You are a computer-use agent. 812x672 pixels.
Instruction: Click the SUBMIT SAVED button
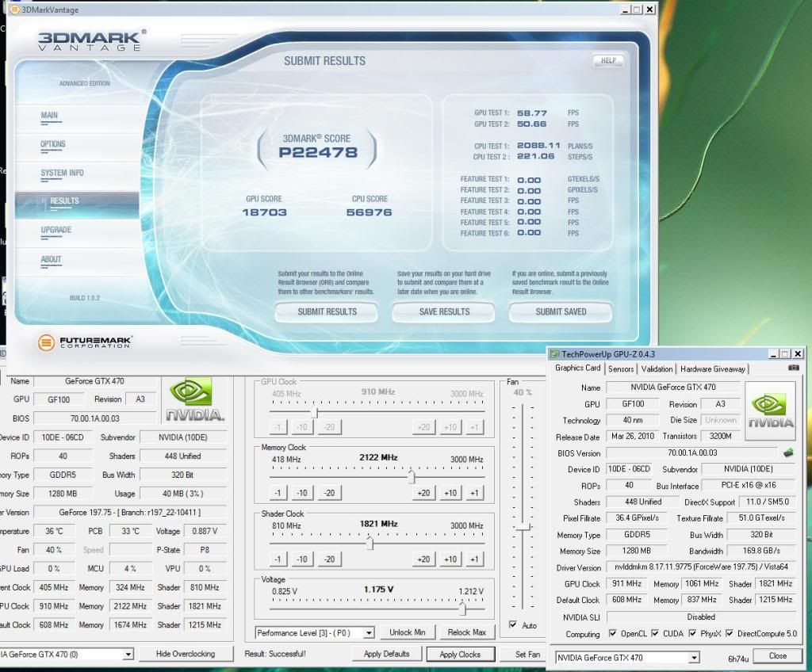pos(561,311)
